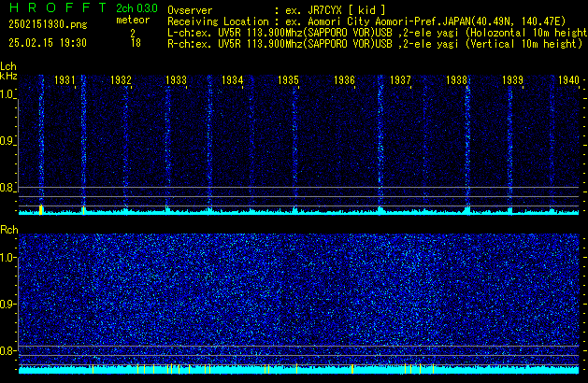Click the Rch 0.9 kHz axis label
This screenshot has height=383, width=588.
pyautogui.click(x=7, y=304)
